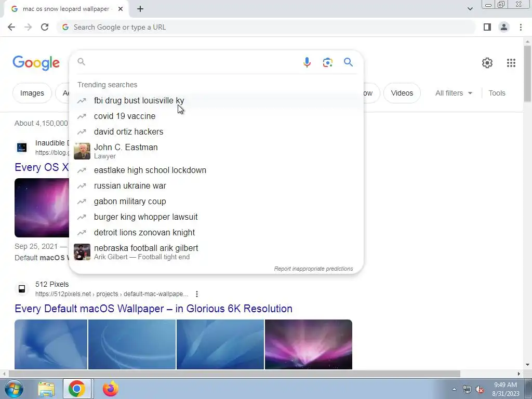Choose suggestion gabon military coup
This screenshot has width=532, height=399.
(216, 201)
